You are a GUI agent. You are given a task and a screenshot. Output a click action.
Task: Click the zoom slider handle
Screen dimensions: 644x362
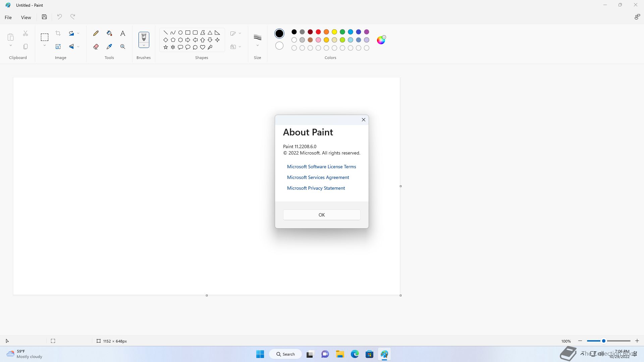point(603,341)
